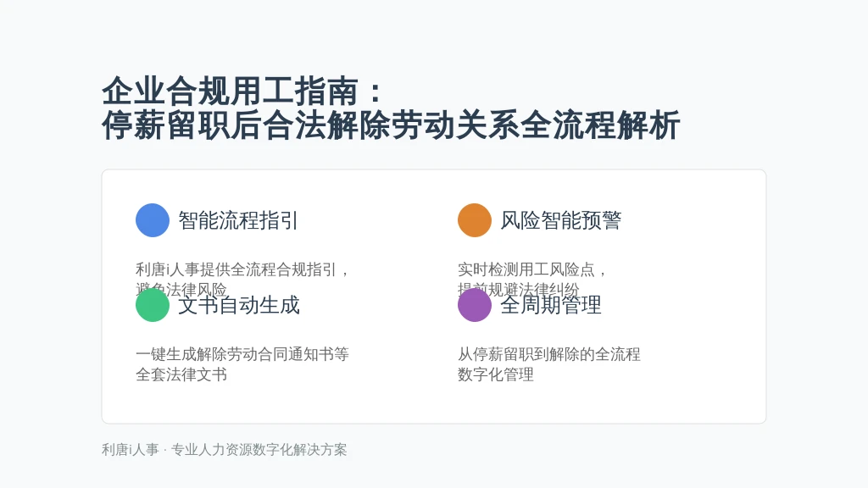The width and height of the screenshot is (868, 488).
Task: Select the 风险智能预警 heading
Action: click(x=561, y=220)
